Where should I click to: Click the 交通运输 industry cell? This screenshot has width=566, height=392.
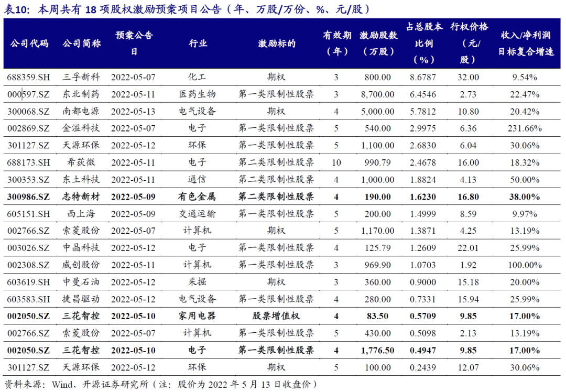(x=197, y=214)
